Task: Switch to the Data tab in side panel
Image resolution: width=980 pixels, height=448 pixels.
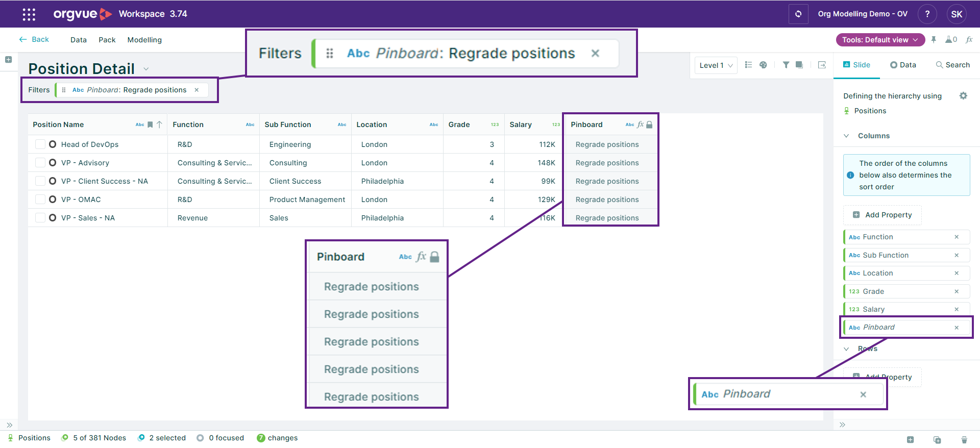Action: point(903,65)
